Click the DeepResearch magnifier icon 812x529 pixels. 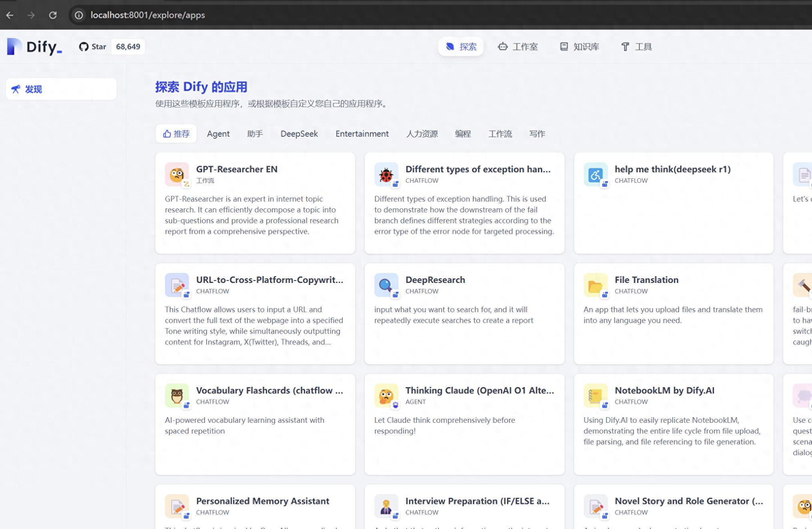[386, 285]
